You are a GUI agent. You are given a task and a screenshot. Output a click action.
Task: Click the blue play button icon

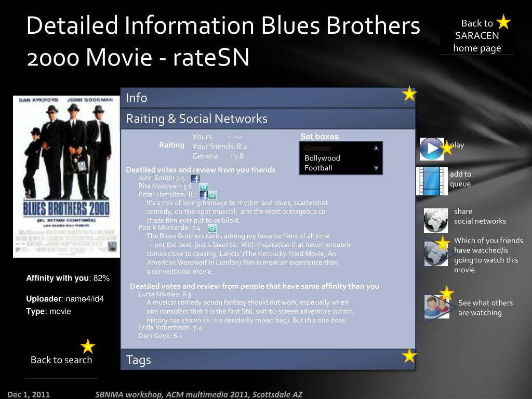pyautogui.click(x=432, y=149)
